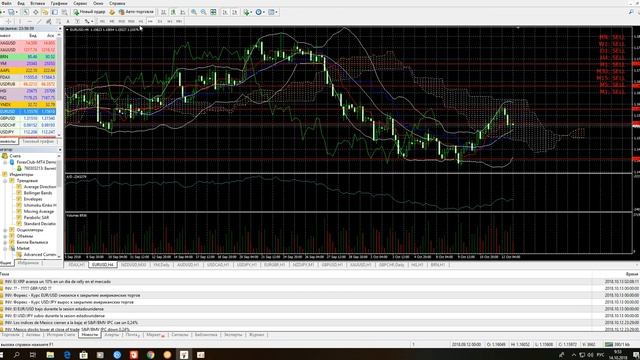Open the Strategy Tester toolbar icon

point(64,12)
